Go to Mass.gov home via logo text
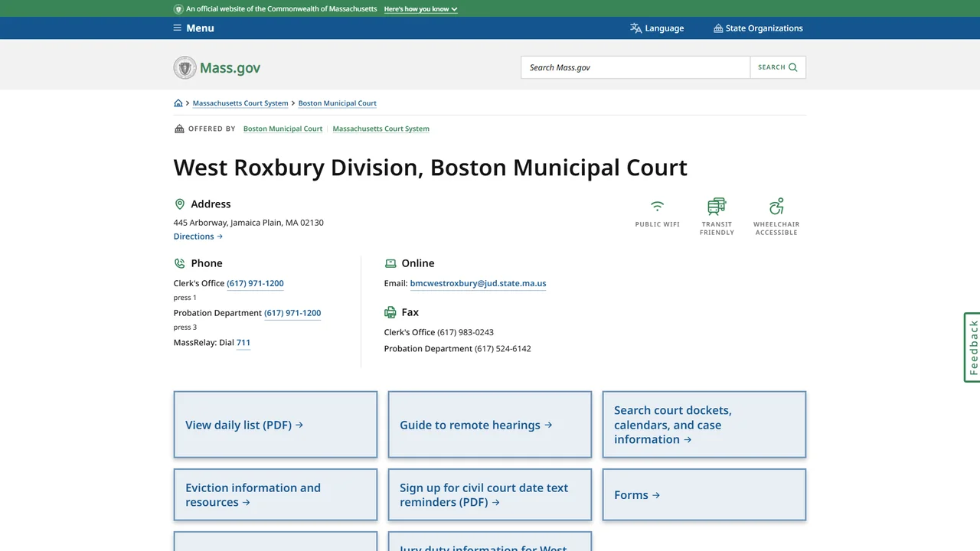980x551 pixels. click(x=230, y=68)
